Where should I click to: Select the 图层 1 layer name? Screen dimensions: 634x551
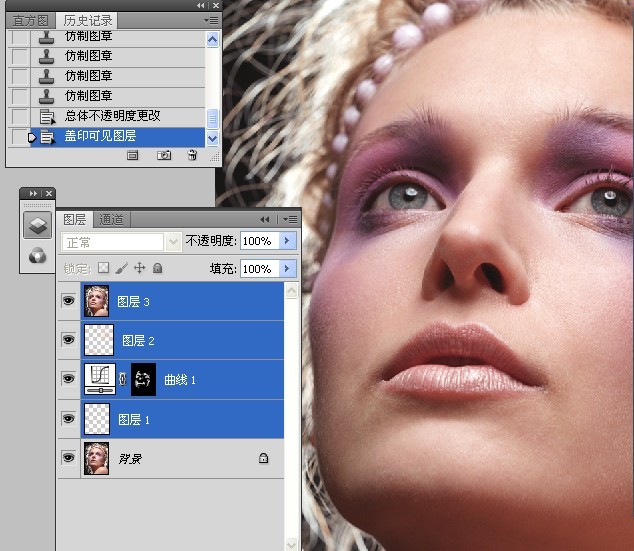point(134,420)
